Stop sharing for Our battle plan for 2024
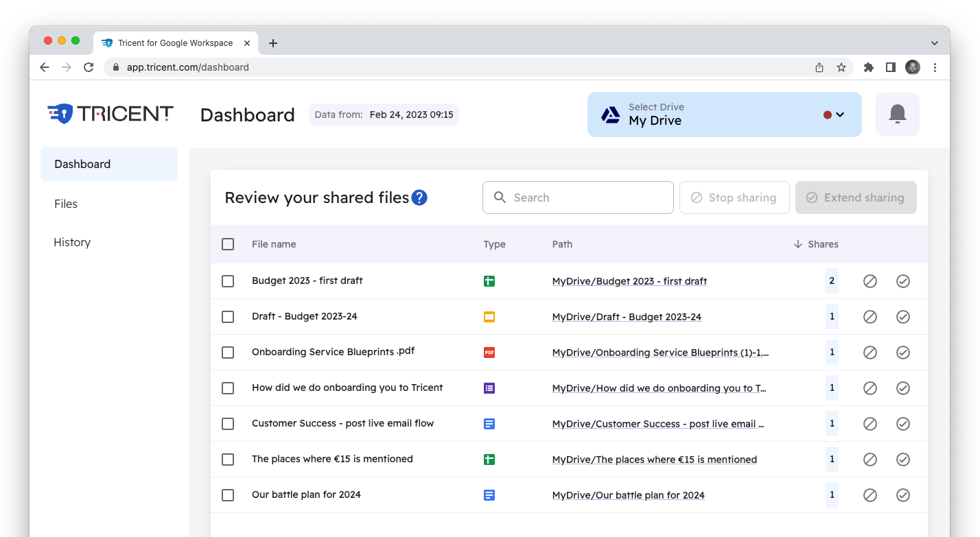The image size is (980, 537). pyautogui.click(x=870, y=495)
